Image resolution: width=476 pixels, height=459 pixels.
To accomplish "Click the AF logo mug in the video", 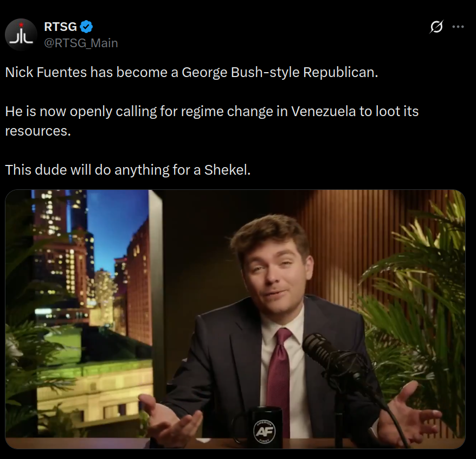I will 265,427.
